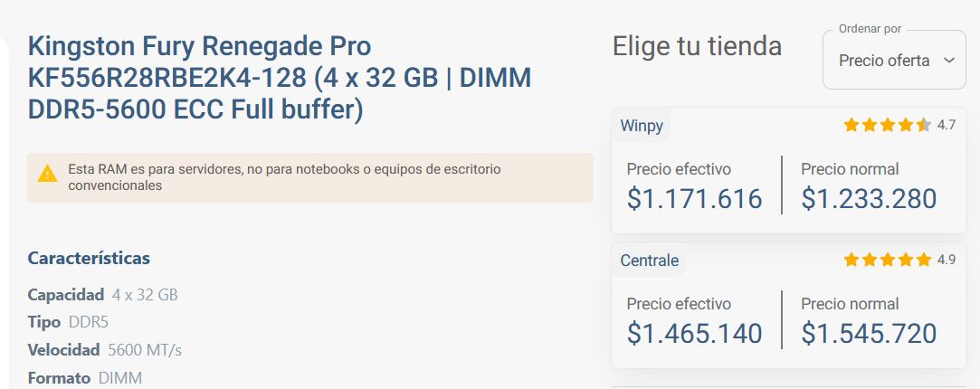Screen dimensions: 980x389
Task: Click the Kingston Fury Renegade Pro title
Action: (280, 78)
